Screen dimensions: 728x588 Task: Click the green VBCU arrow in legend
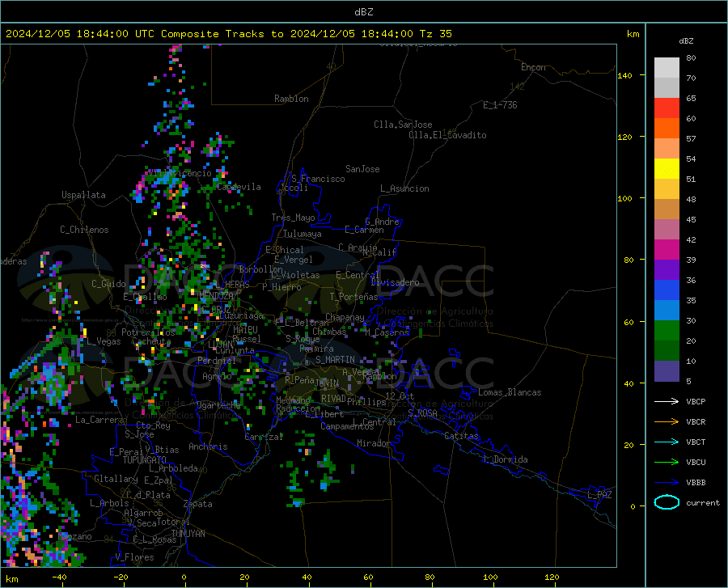[667, 462]
